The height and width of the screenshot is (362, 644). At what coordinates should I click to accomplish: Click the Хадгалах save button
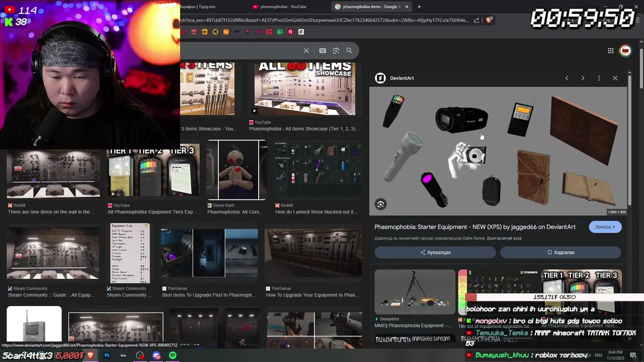coord(560,252)
